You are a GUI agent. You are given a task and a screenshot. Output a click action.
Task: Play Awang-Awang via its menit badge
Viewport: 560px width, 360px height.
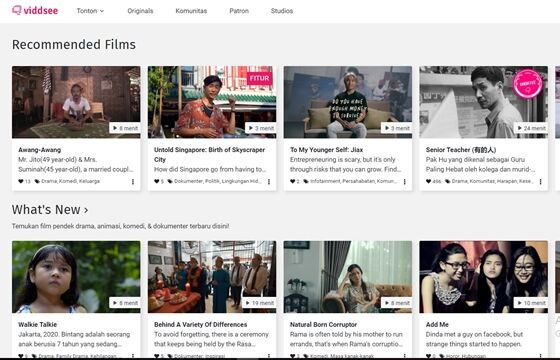click(125, 128)
